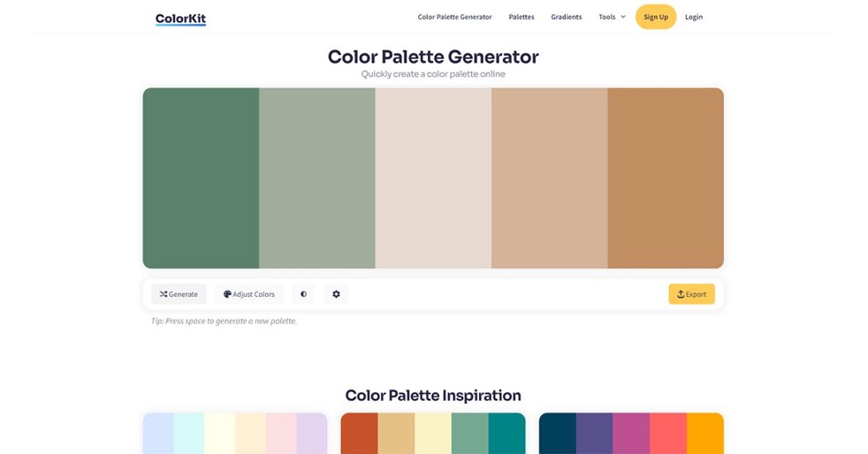Open Adjust Colors palette button
This screenshot has width=868, height=454.
(x=249, y=294)
